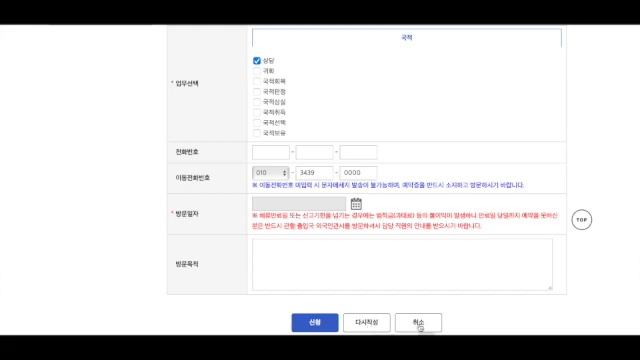Check the 귀화 checkbox
This screenshot has width=640, height=360.
pos(257,71)
